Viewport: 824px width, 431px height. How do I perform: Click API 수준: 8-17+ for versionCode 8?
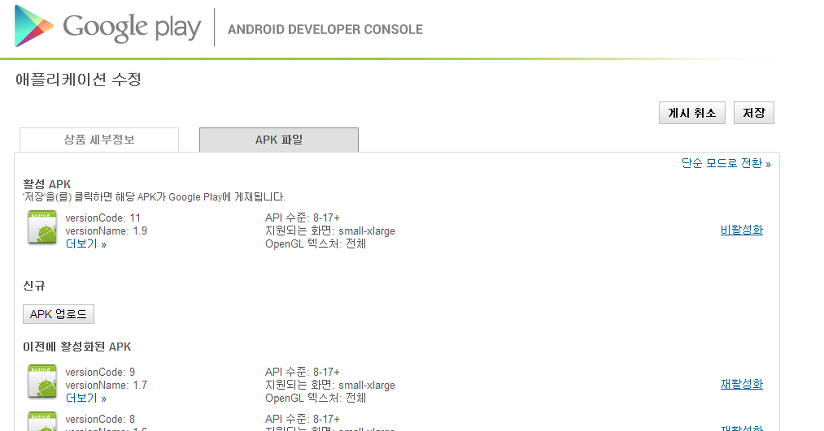302,419
